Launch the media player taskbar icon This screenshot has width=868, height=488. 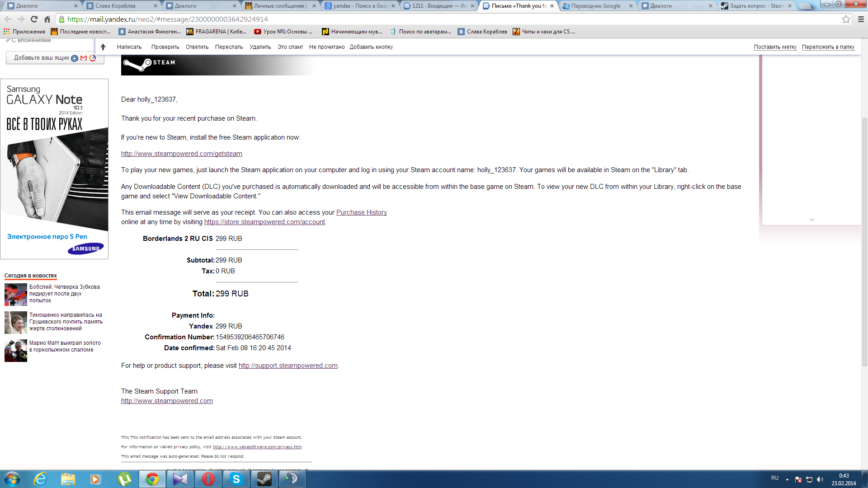pos(95,479)
